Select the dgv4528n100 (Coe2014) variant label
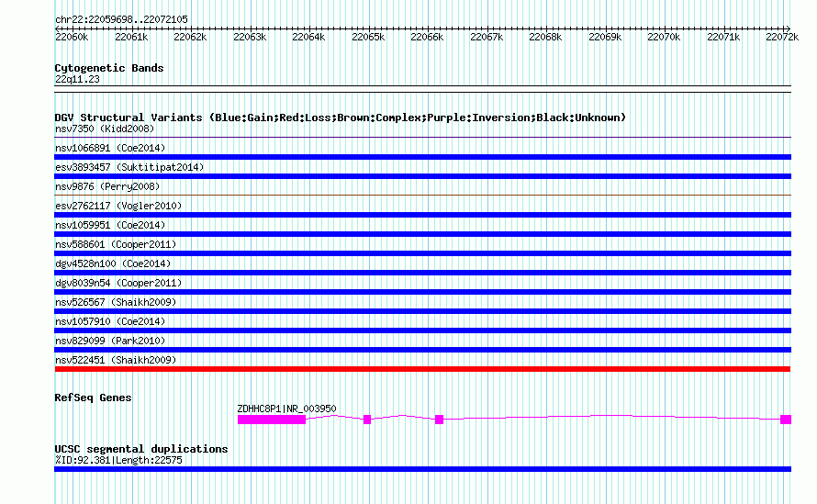Image resolution: width=817 pixels, height=504 pixels. (113, 263)
